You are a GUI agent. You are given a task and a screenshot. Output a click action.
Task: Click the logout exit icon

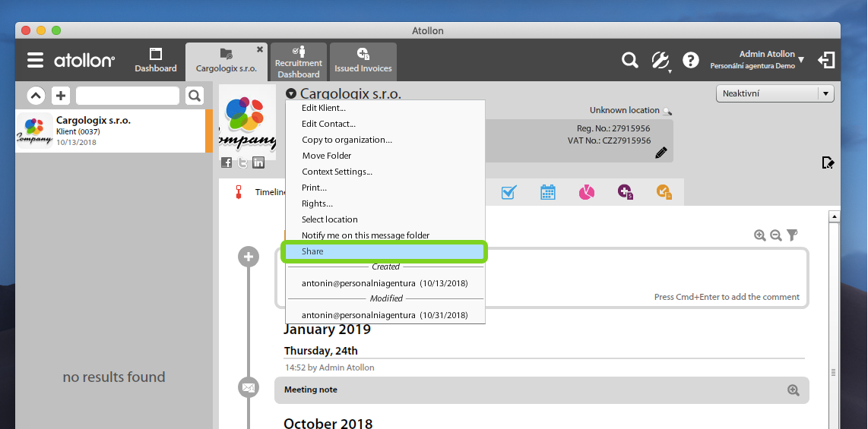(x=826, y=61)
